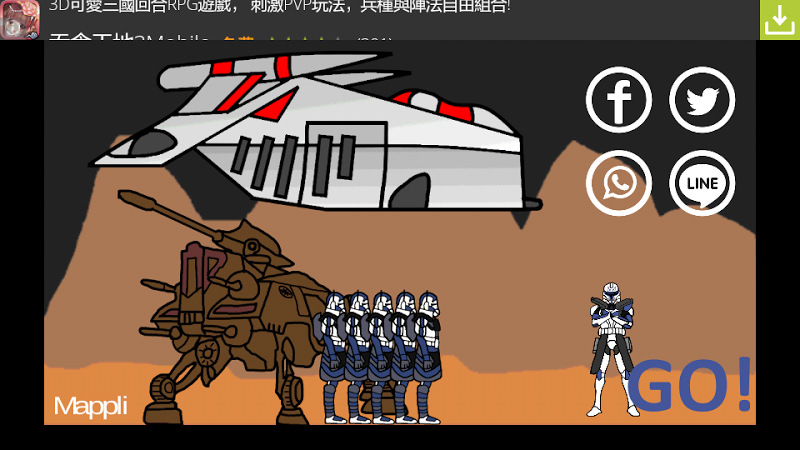Image resolution: width=800 pixels, height=450 pixels.
Task: Share the game on Facebook
Action: [x=618, y=99]
